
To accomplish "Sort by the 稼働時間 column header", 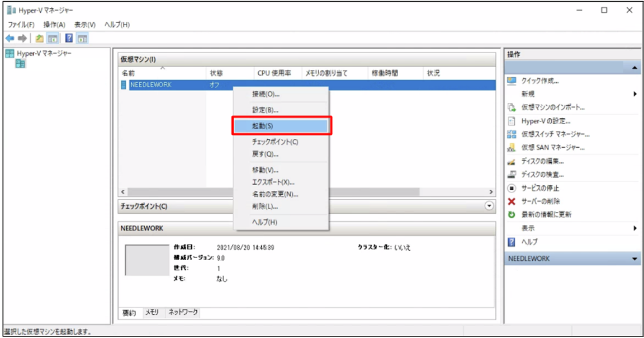I will [x=395, y=73].
